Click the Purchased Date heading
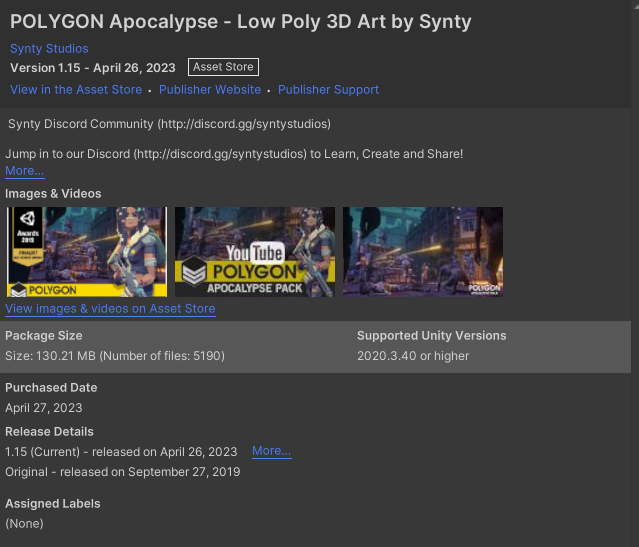Screen dimensions: 639x547 coord(51,388)
